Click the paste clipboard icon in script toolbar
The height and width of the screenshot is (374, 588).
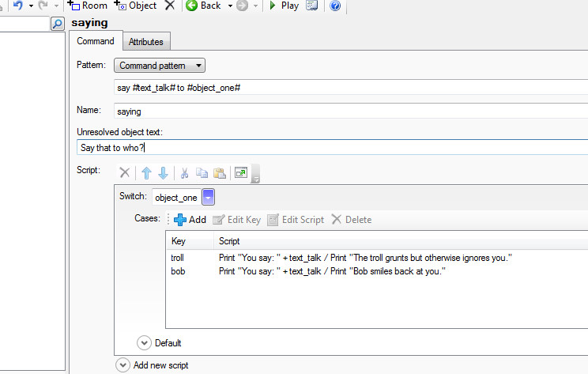[x=219, y=173]
